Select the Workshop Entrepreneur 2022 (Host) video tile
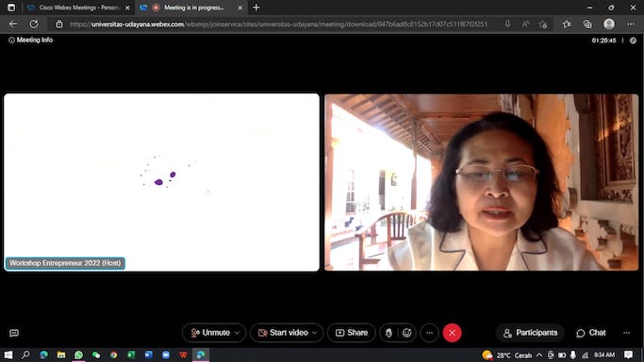Image resolution: width=644 pixels, height=362 pixels. (161, 182)
